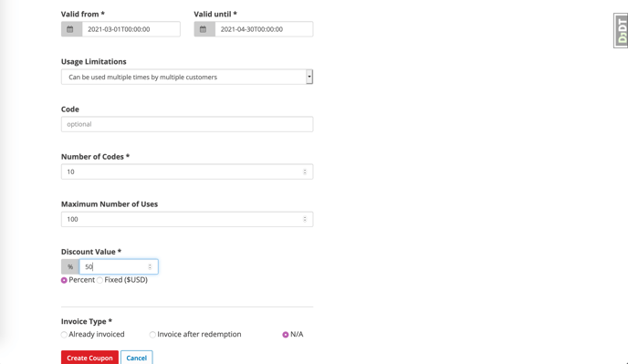
Task: Click the Invoice Type label
Action: pyautogui.click(x=87, y=321)
